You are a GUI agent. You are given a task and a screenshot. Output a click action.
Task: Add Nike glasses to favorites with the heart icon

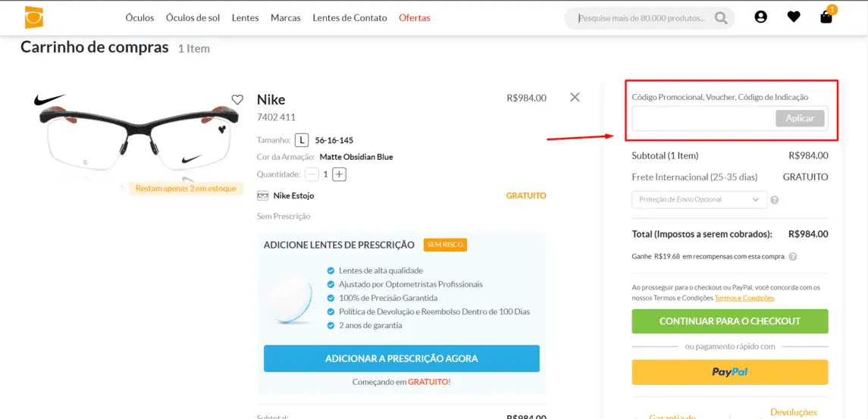coord(237,99)
